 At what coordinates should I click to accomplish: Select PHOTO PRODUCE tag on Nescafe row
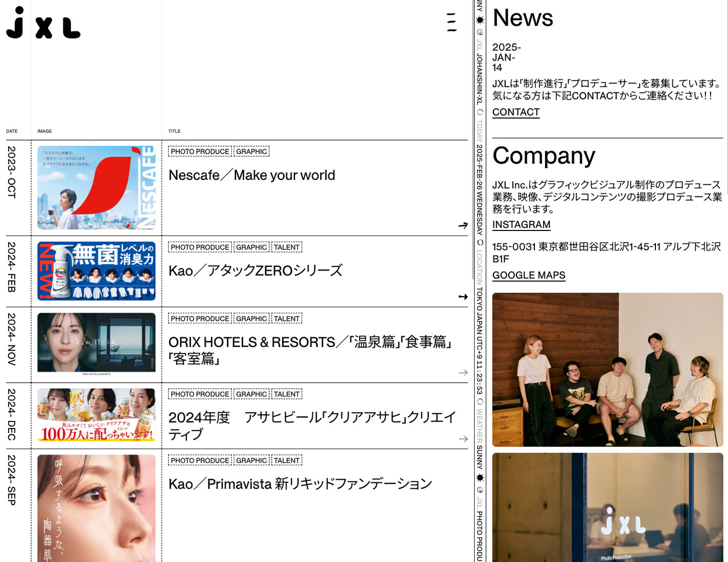200,152
